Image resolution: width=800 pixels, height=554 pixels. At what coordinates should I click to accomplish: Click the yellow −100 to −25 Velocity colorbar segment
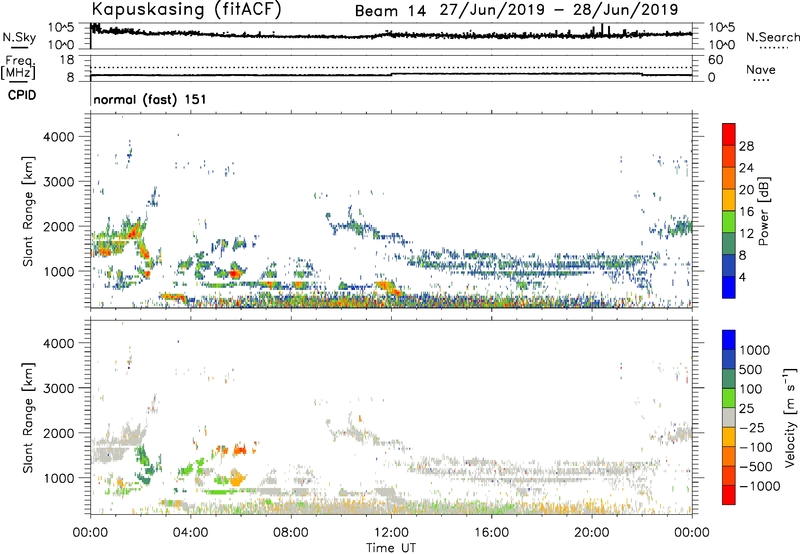pyautogui.click(x=729, y=437)
